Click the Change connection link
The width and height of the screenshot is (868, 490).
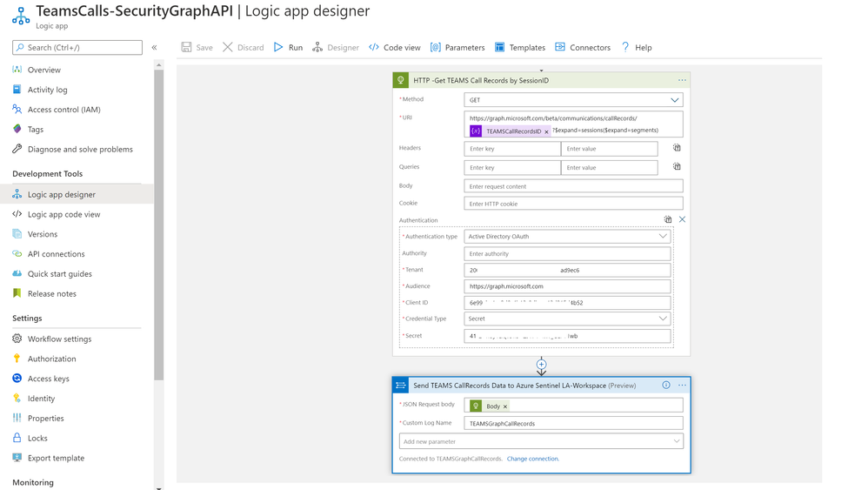[x=533, y=459]
